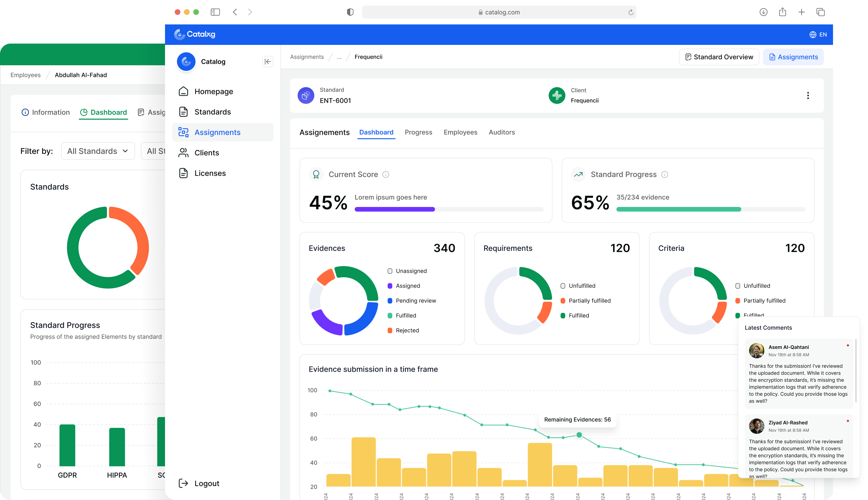Open the All Standards filter dropdown

[x=98, y=151]
